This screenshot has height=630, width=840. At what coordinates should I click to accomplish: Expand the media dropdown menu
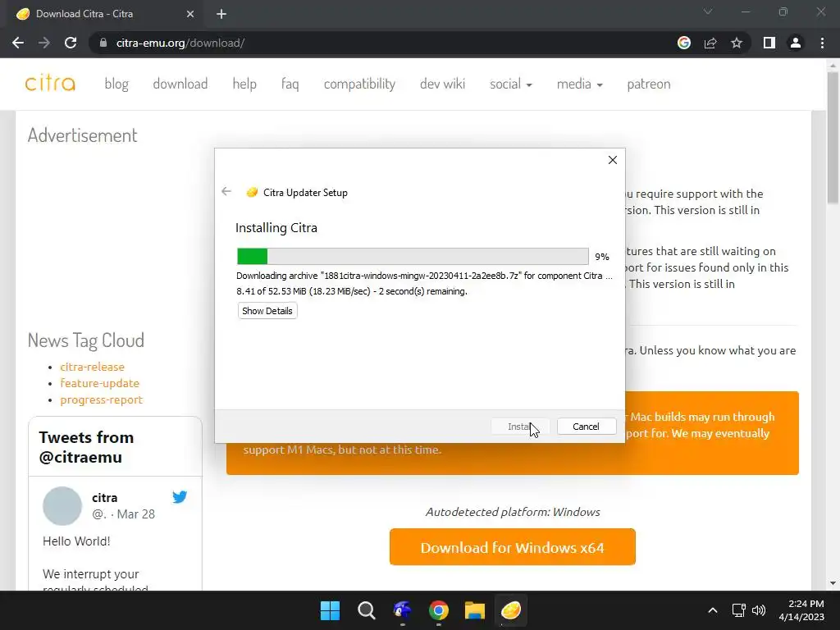pos(580,84)
